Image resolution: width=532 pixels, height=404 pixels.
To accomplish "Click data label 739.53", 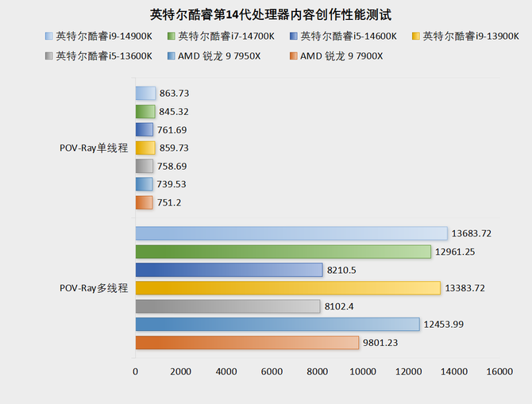I will pos(172,184).
